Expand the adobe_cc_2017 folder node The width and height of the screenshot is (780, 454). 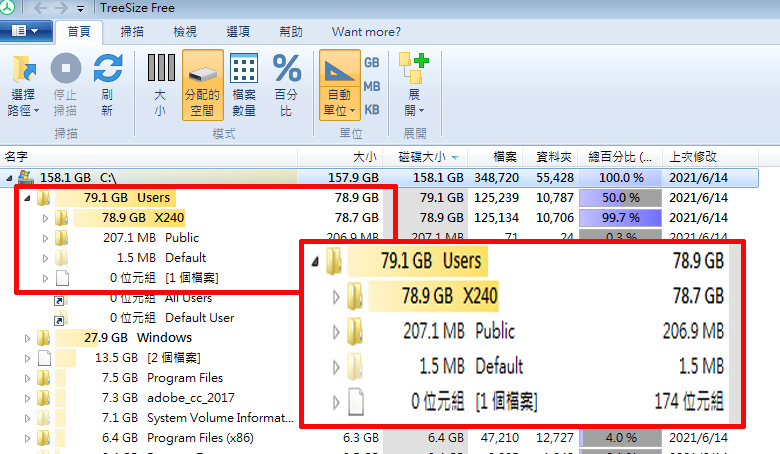[27, 398]
